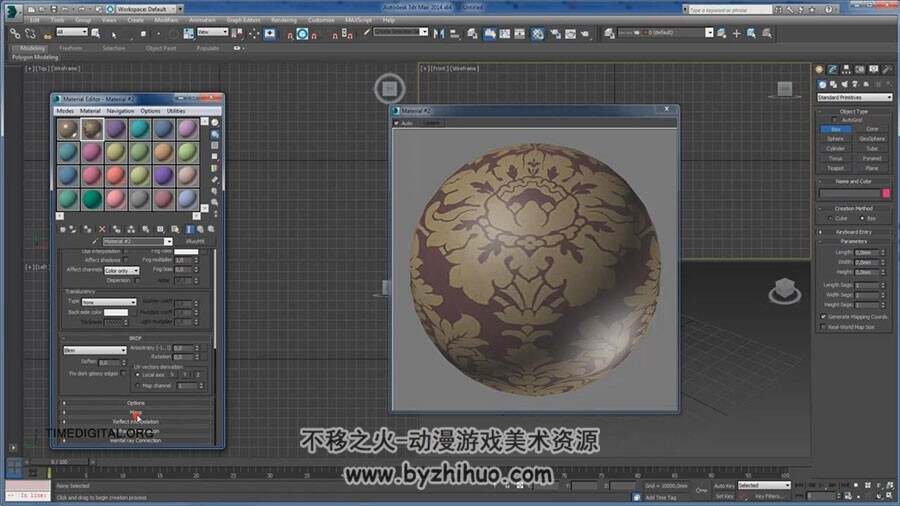Screen dimensions: 900x506
Task: Open the Modes menu in Material Editor
Action: click(65, 111)
